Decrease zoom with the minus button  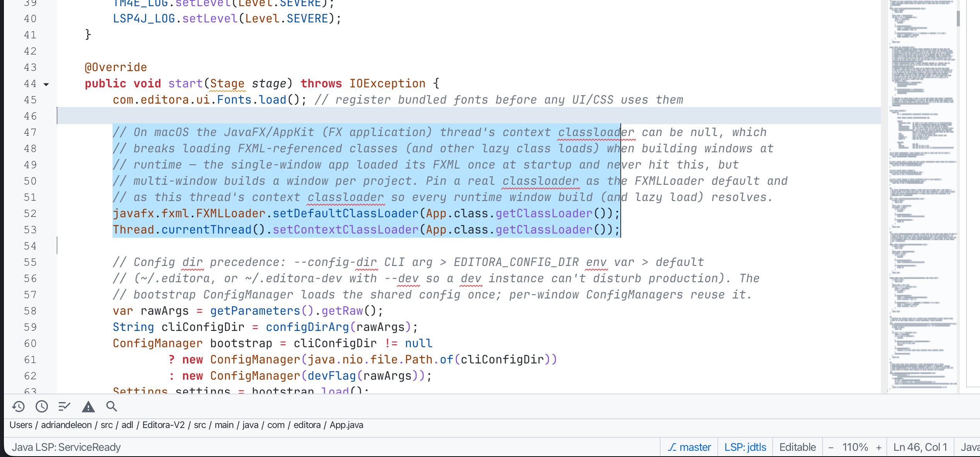pos(831,447)
